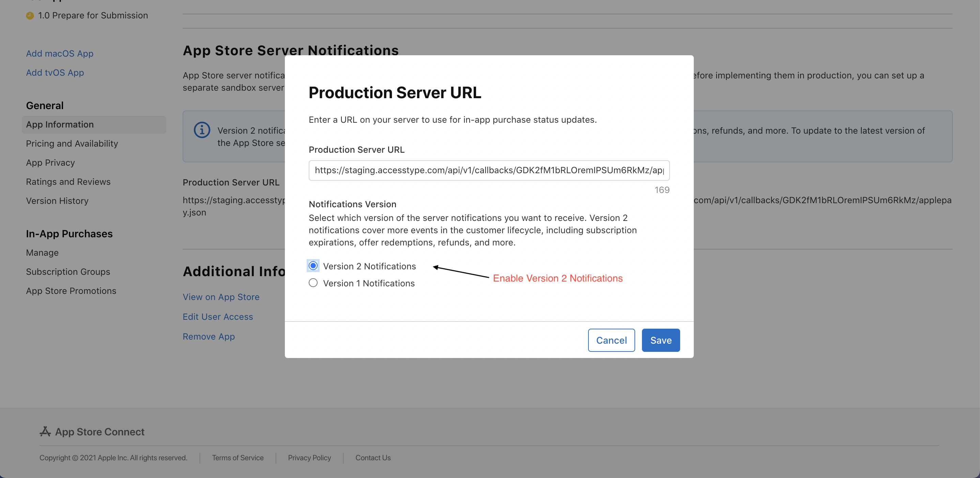Open Version History

point(57,200)
